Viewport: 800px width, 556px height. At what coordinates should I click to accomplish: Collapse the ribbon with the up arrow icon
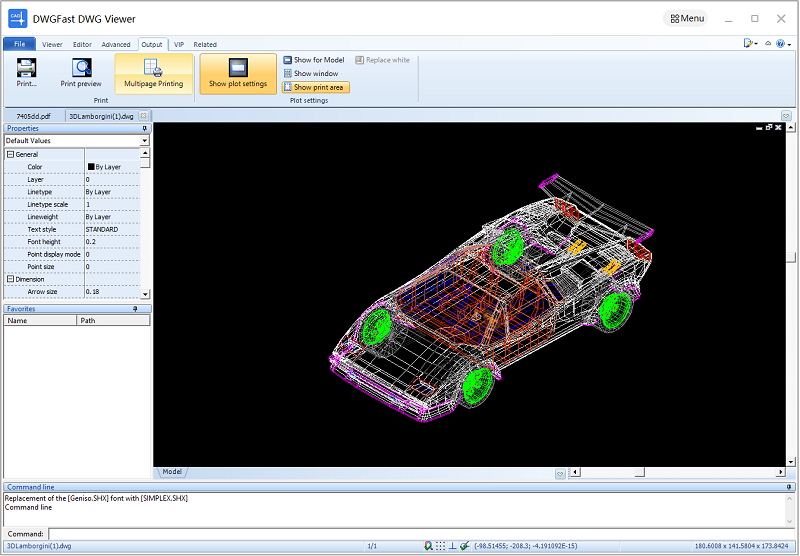click(x=768, y=44)
